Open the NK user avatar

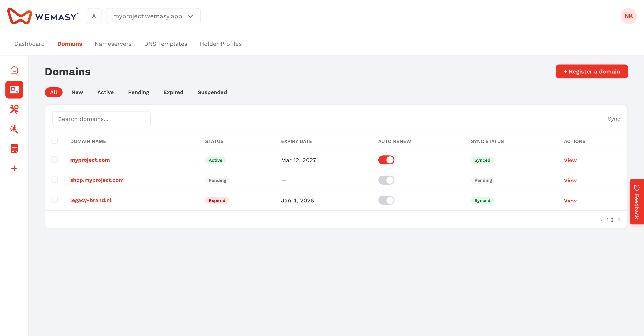(628, 16)
